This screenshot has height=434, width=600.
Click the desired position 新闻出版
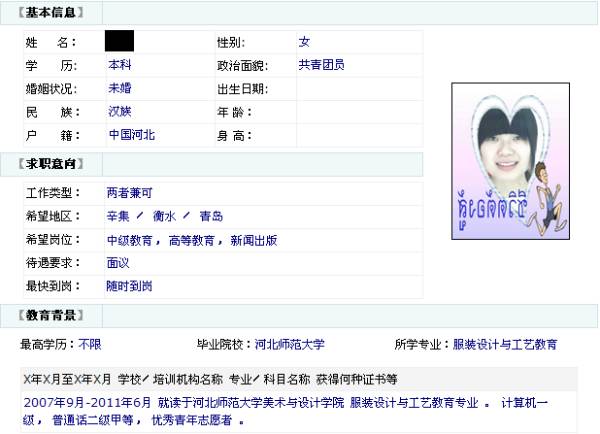[x=254, y=240]
